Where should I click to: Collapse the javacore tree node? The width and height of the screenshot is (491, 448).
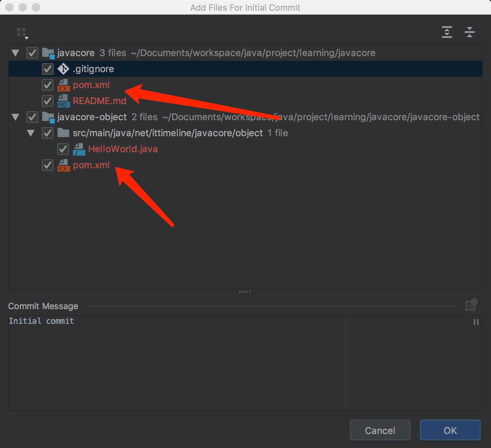coord(15,53)
